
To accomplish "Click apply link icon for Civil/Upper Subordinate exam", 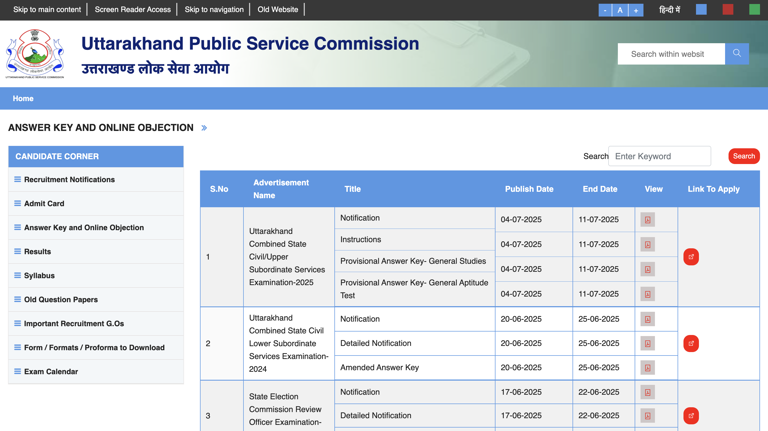I will (691, 257).
